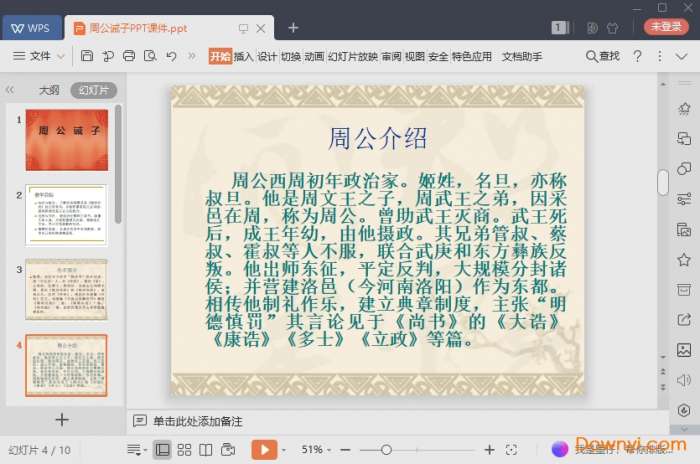Open the speaker audio sidebar icon
This screenshot has height=464, width=700.
(x=684, y=380)
